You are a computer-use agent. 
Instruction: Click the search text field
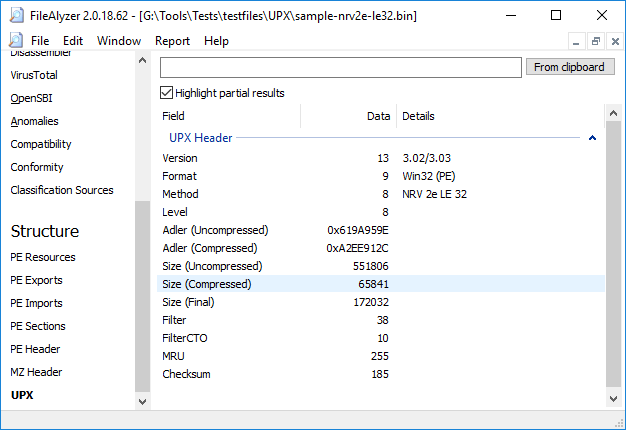tap(341, 67)
